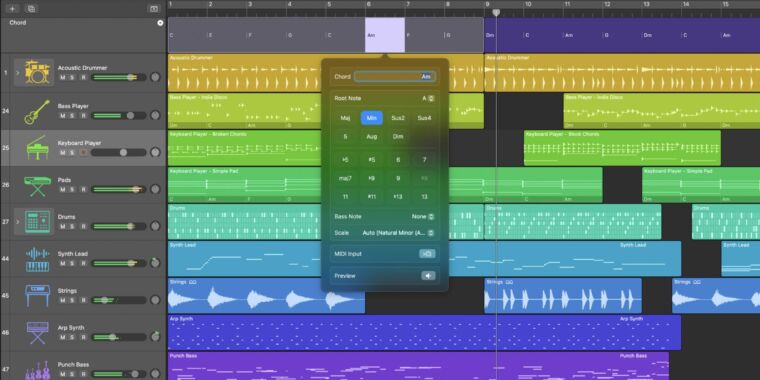760x380 pixels.
Task: Click the Arp Synth track icon
Action: [x=37, y=333]
